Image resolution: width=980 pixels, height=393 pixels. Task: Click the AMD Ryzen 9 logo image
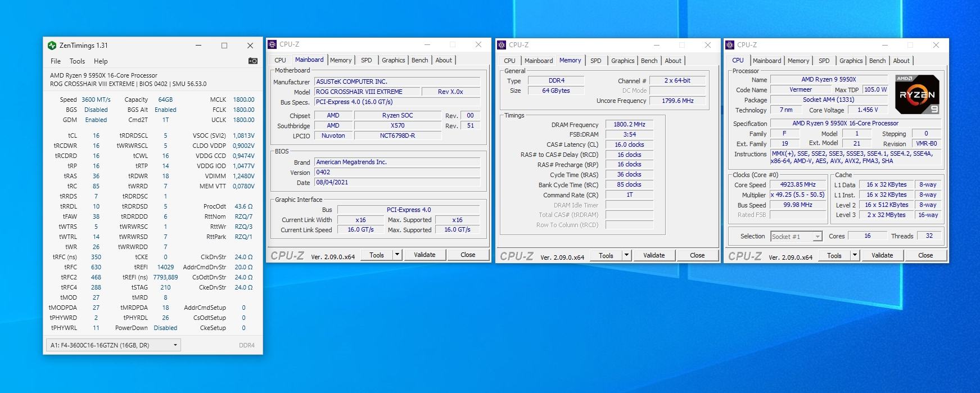coord(917,94)
